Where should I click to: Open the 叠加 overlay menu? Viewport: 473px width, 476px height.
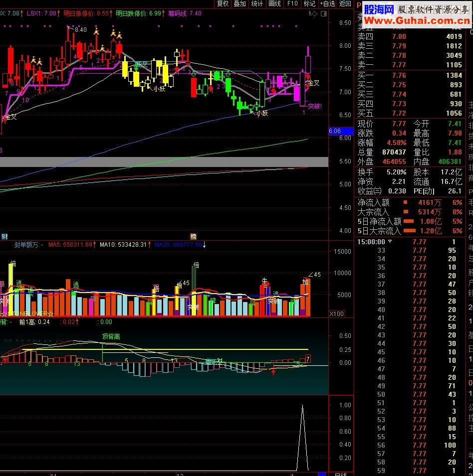[x=239, y=3]
